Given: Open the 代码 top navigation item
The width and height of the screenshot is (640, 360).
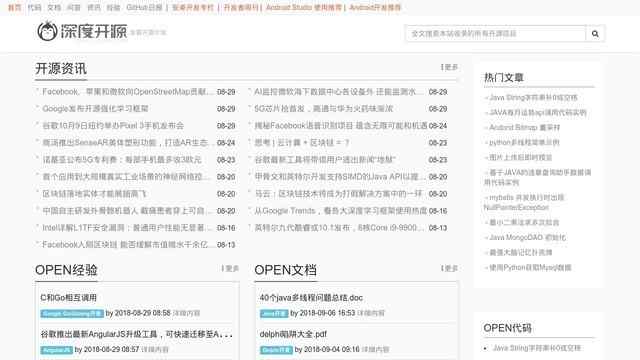Looking at the screenshot, I should tap(34, 7).
